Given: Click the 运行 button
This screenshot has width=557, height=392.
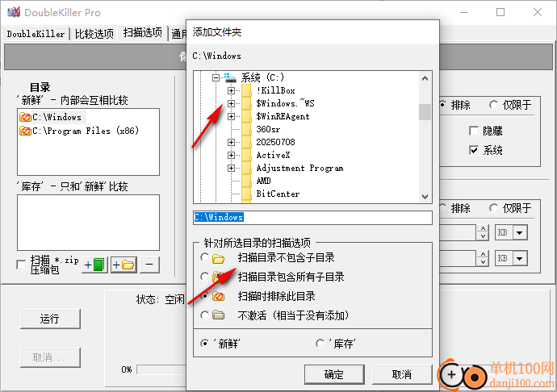Looking at the screenshot, I should pos(50,319).
